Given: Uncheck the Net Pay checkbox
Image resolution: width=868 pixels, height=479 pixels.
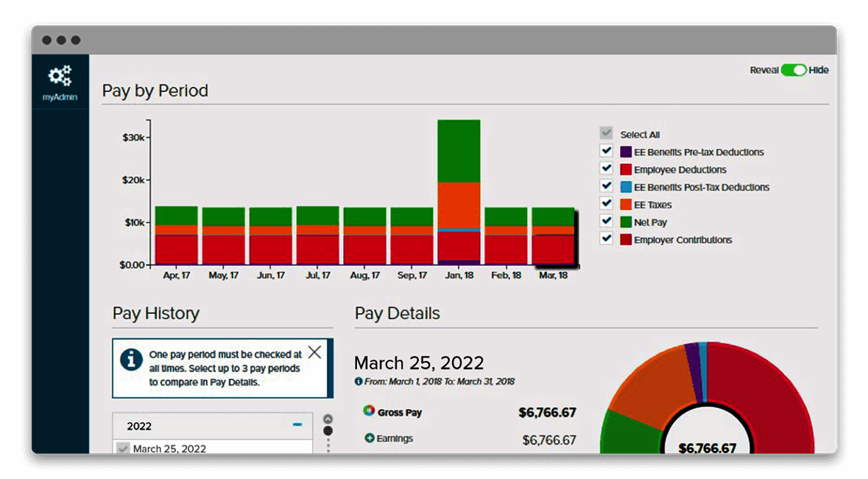Looking at the screenshot, I should (606, 221).
